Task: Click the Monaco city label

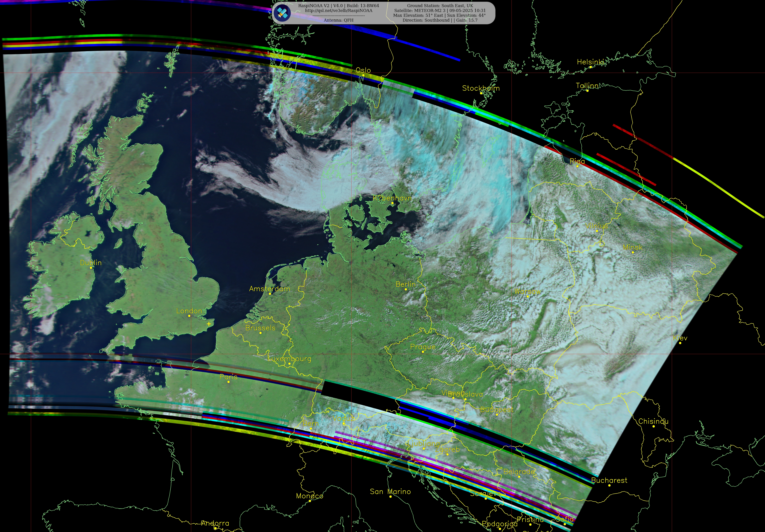Action: [310, 496]
